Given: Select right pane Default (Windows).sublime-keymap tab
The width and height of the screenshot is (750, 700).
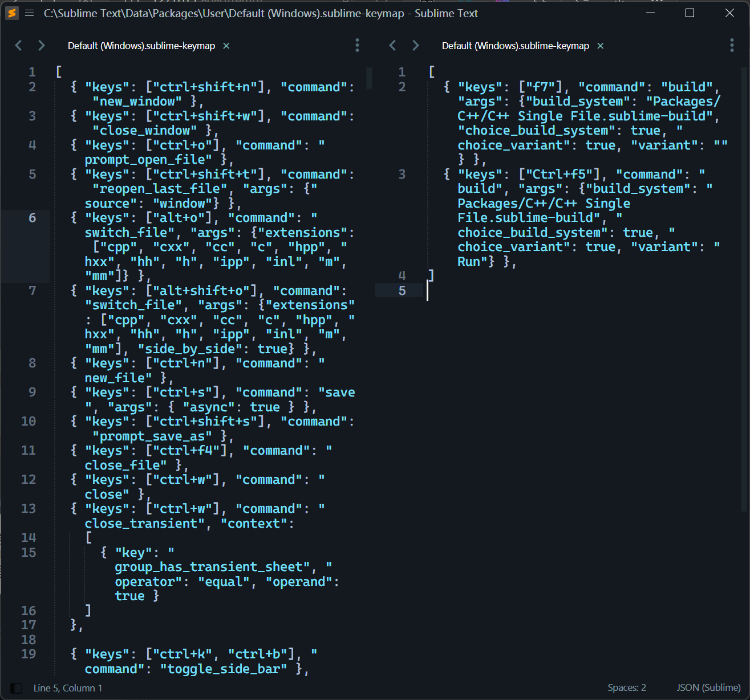Looking at the screenshot, I should coord(516,46).
